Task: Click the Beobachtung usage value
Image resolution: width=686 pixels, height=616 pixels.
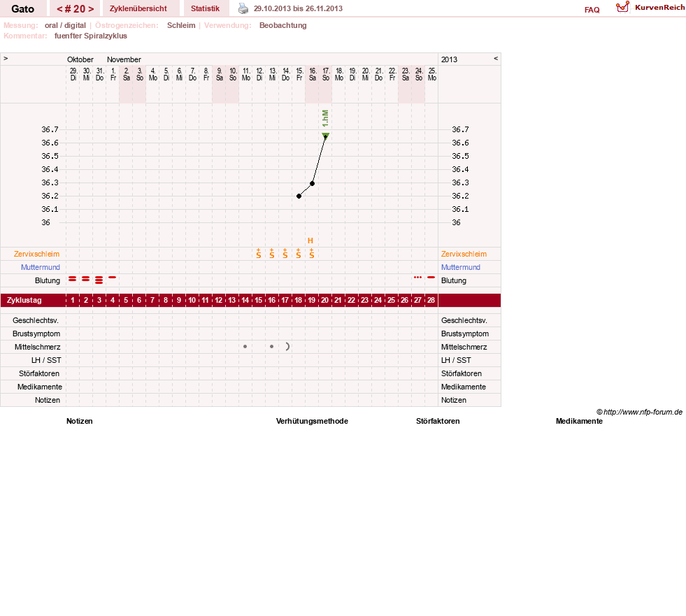Action: (x=283, y=25)
